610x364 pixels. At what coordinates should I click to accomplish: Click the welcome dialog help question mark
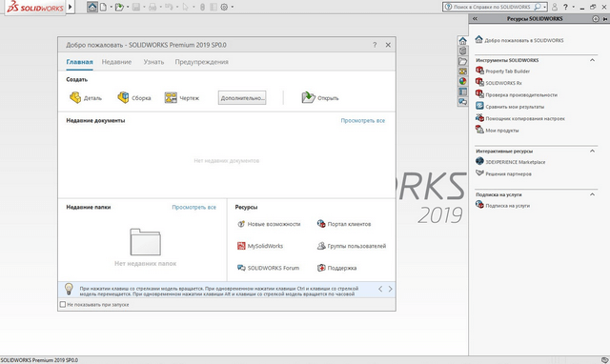tap(375, 45)
